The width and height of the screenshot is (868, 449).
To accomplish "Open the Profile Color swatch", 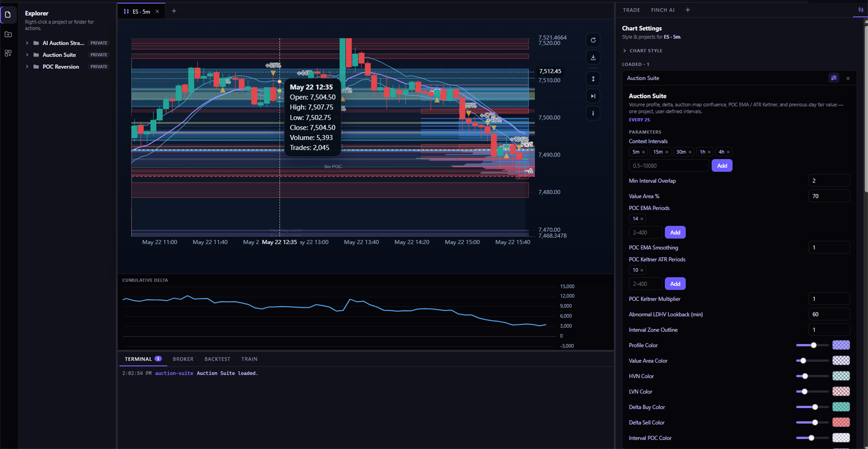I will pyautogui.click(x=841, y=345).
